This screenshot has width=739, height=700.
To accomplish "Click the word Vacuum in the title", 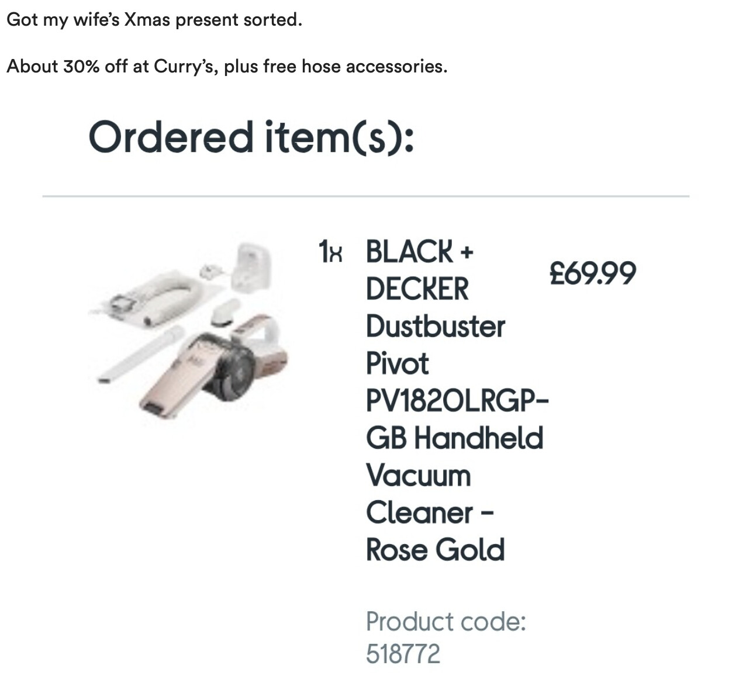I will pos(418,476).
